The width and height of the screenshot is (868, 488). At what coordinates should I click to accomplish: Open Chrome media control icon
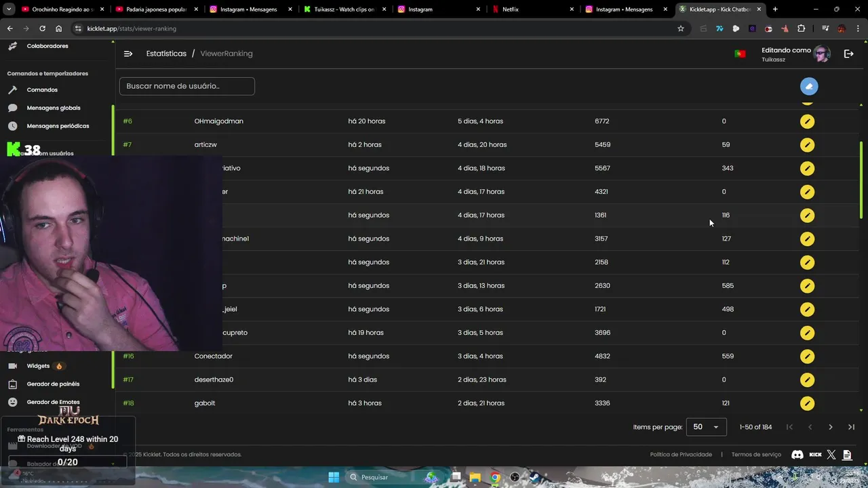[825, 28]
